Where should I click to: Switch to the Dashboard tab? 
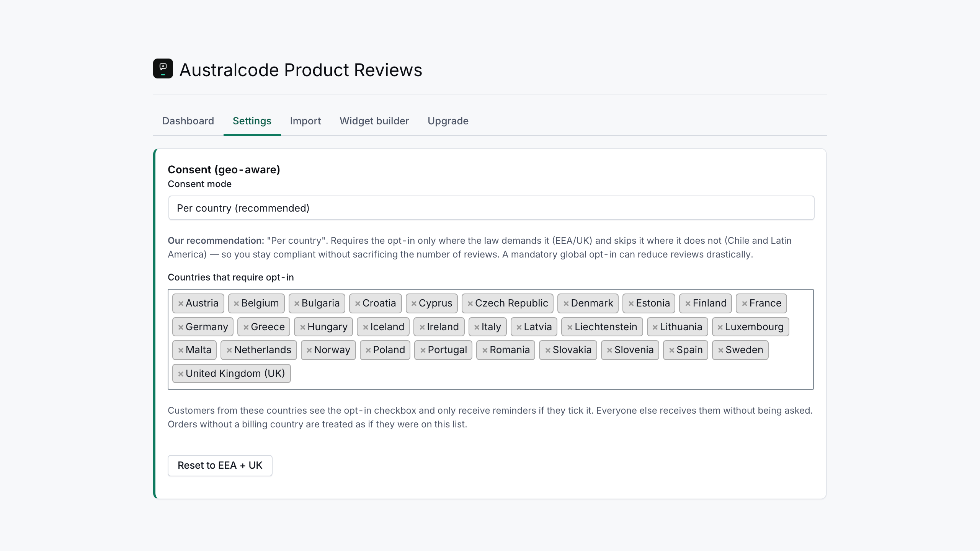pyautogui.click(x=188, y=121)
